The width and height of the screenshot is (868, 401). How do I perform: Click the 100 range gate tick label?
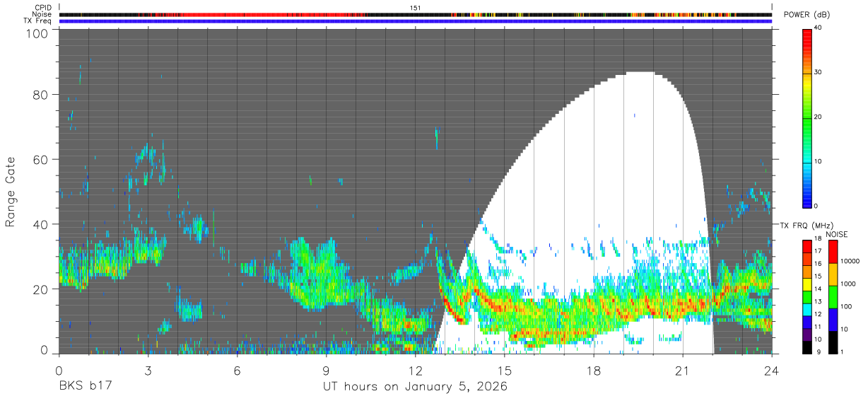[x=37, y=33]
